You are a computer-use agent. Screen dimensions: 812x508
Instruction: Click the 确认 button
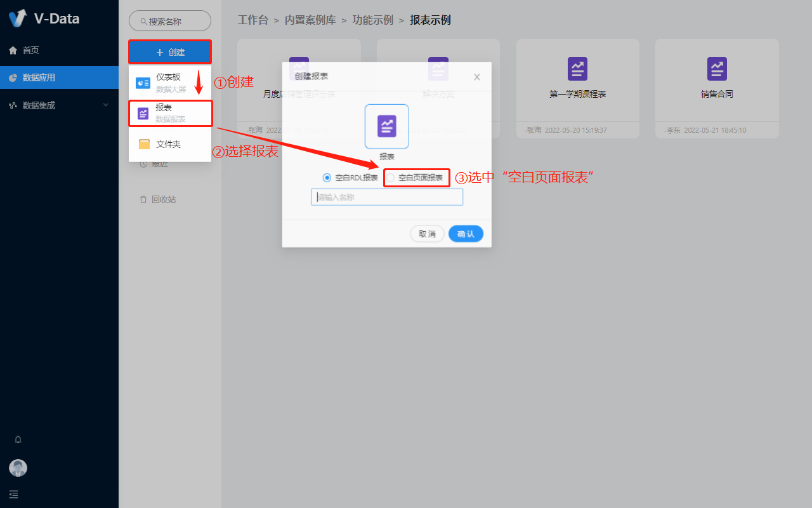[466, 234]
